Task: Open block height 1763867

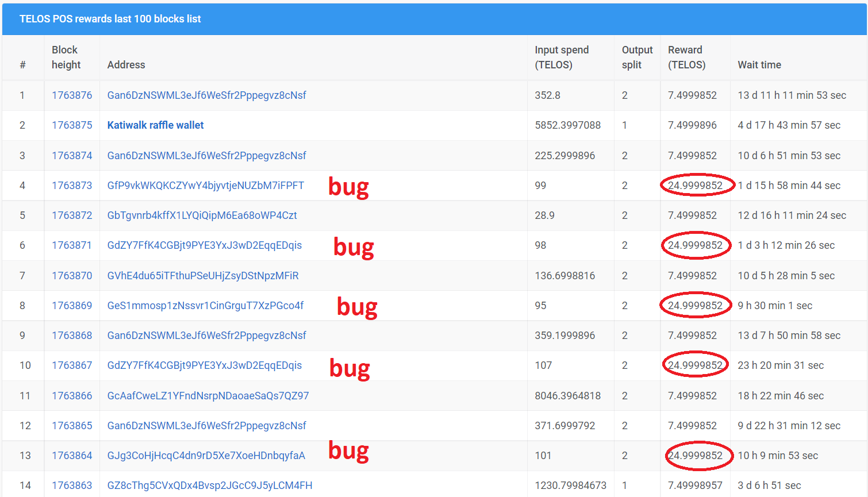Action: click(x=72, y=365)
